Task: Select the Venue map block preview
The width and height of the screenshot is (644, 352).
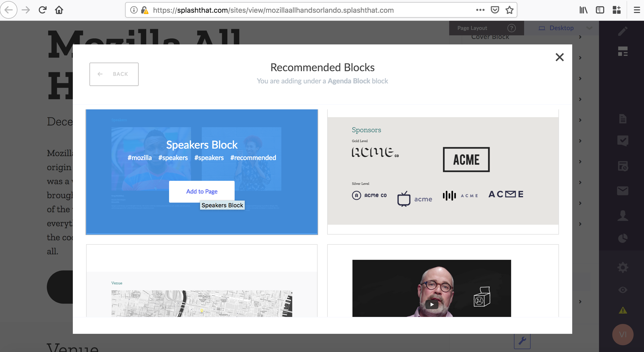Action: click(x=202, y=281)
